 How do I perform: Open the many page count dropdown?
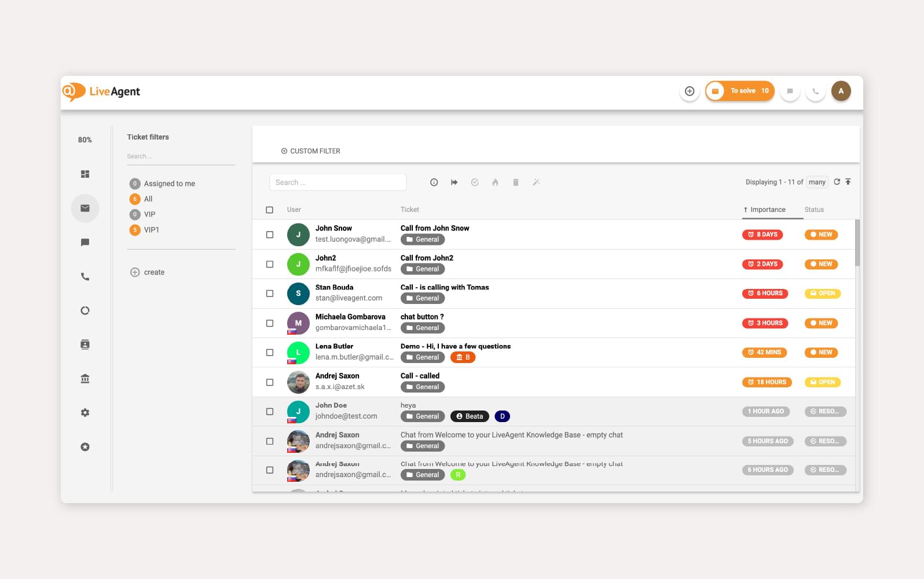817,182
